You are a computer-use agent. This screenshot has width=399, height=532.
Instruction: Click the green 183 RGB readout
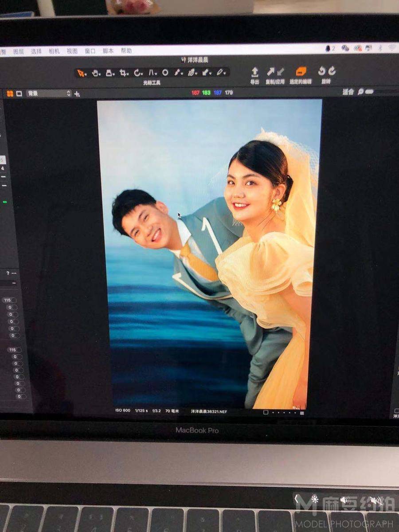tap(206, 93)
